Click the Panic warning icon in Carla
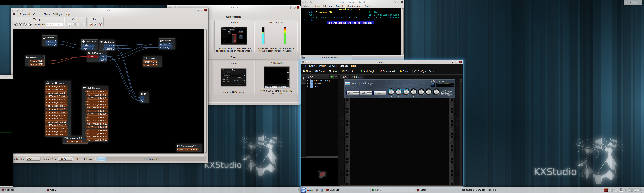The image size is (644, 193). click(x=401, y=71)
